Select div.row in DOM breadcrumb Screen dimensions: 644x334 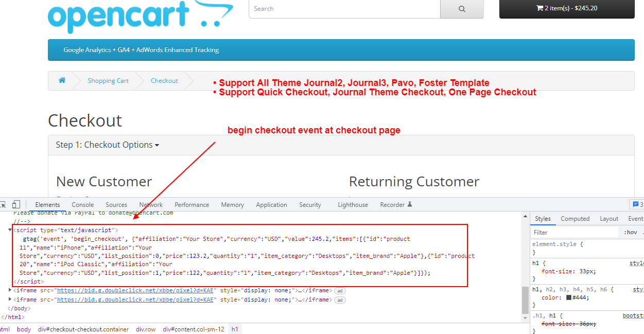(146, 329)
